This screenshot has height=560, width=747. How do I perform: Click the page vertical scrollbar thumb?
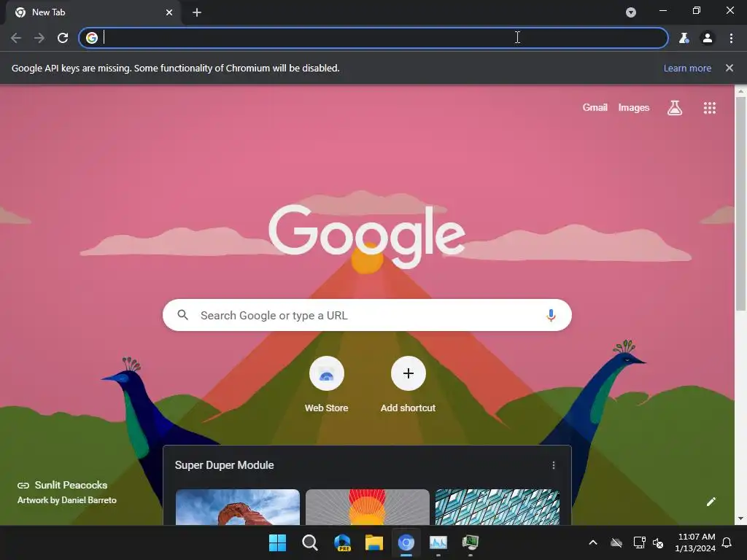point(740,204)
